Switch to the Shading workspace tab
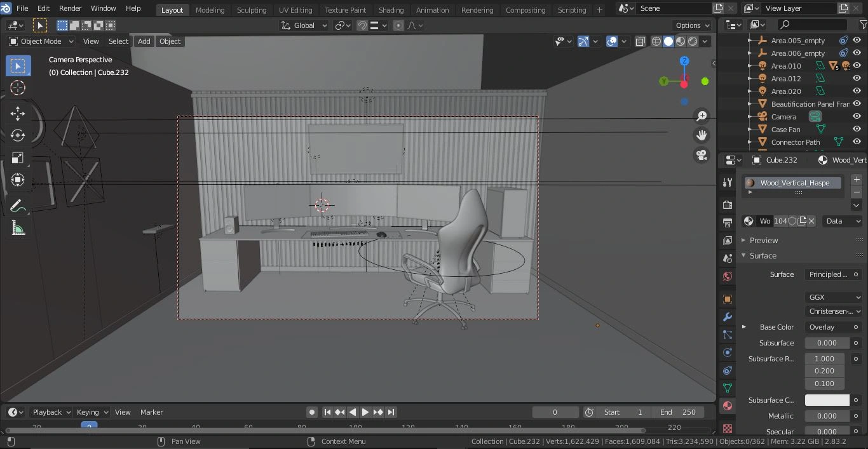868x449 pixels. pos(391,10)
